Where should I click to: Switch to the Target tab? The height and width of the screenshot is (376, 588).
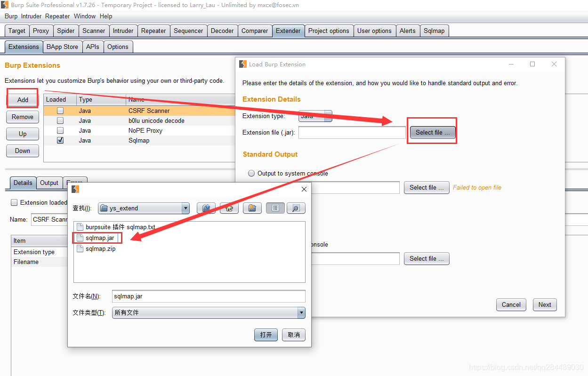17,31
